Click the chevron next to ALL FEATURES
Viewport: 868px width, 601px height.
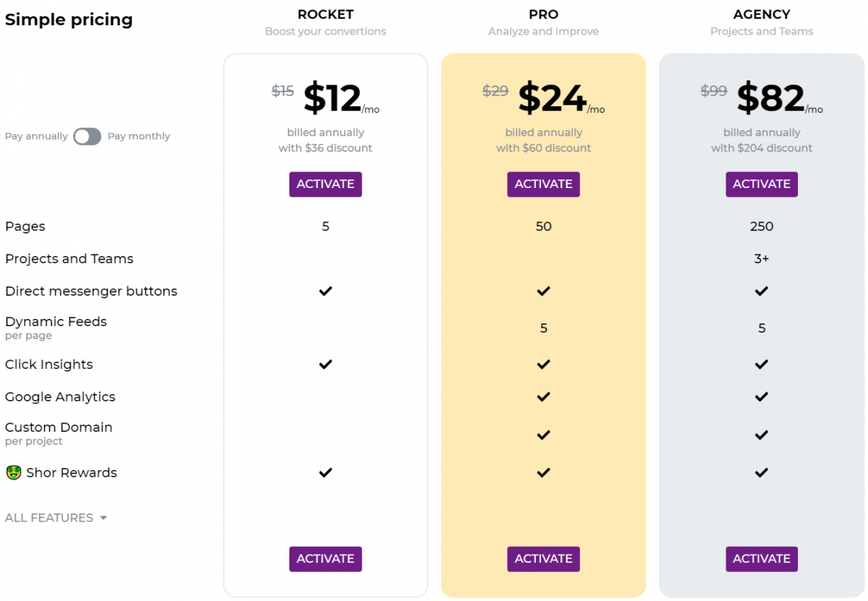(103, 518)
